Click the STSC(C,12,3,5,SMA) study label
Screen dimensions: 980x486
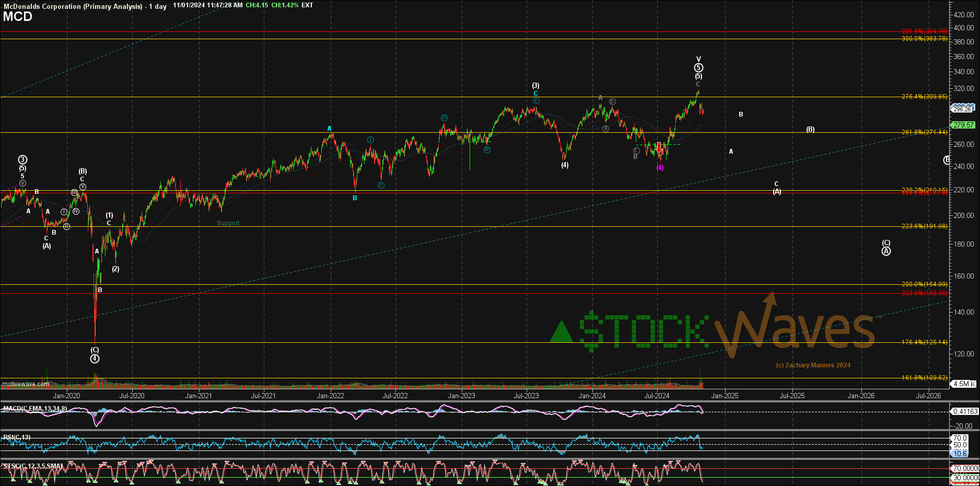(32, 466)
